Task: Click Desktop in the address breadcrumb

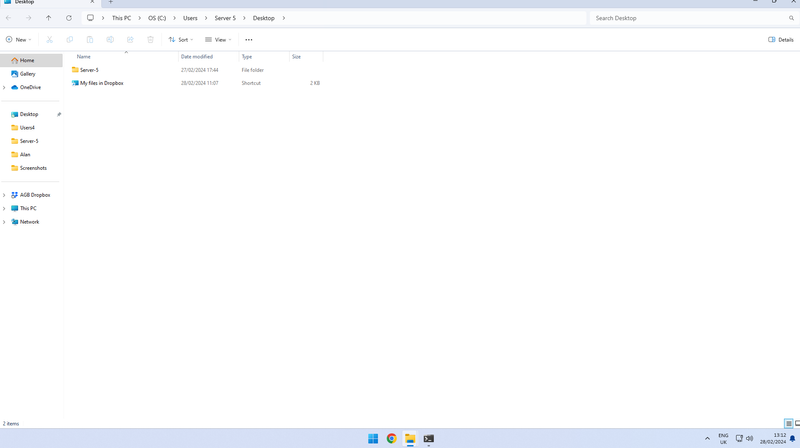Action: [263, 18]
